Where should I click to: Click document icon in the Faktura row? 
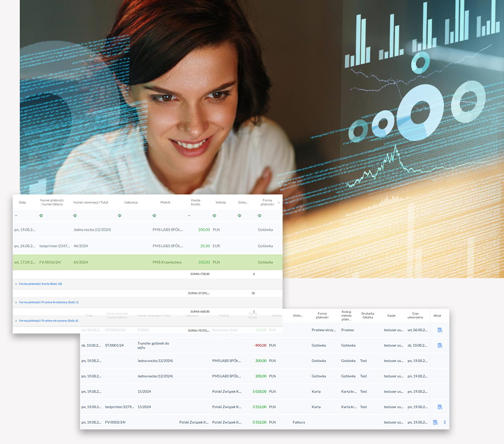[435, 422]
